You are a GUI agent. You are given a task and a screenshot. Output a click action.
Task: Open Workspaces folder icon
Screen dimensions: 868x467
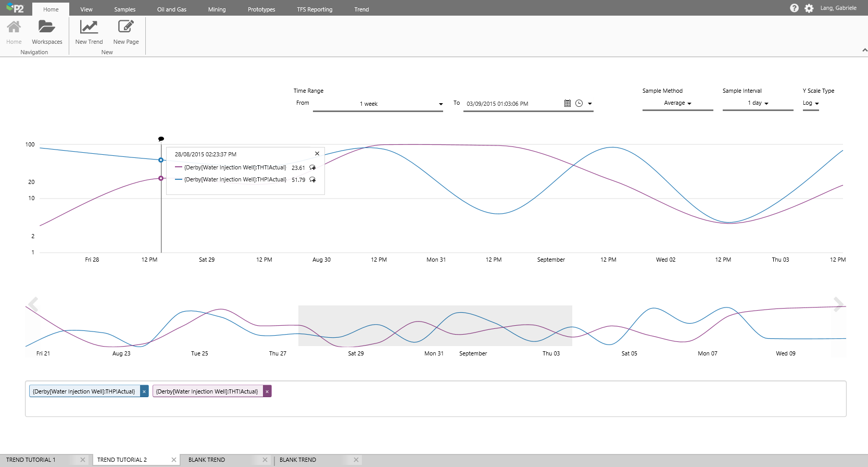coord(47,27)
